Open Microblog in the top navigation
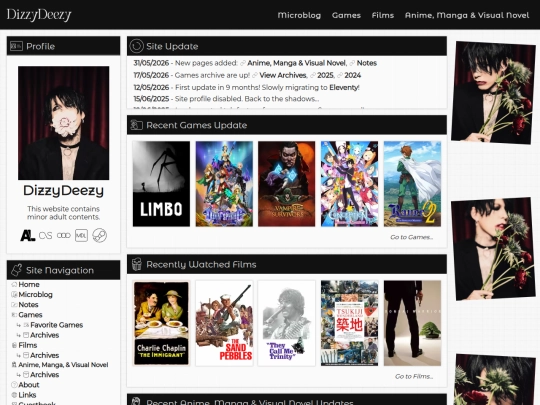This screenshot has width=540, height=405. click(x=299, y=15)
